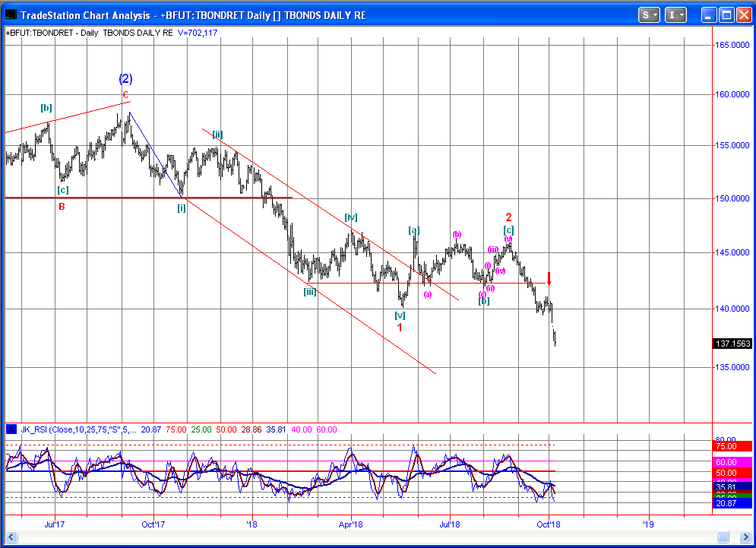Select the red 1 wave label

pyautogui.click(x=400, y=328)
